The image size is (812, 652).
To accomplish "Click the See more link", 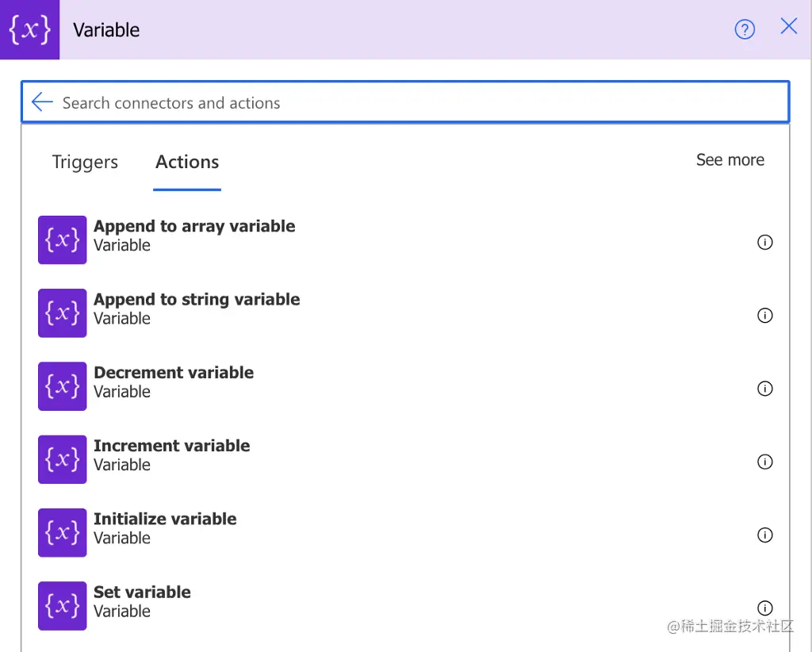I will pyautogui.click(x=730, y=160).
